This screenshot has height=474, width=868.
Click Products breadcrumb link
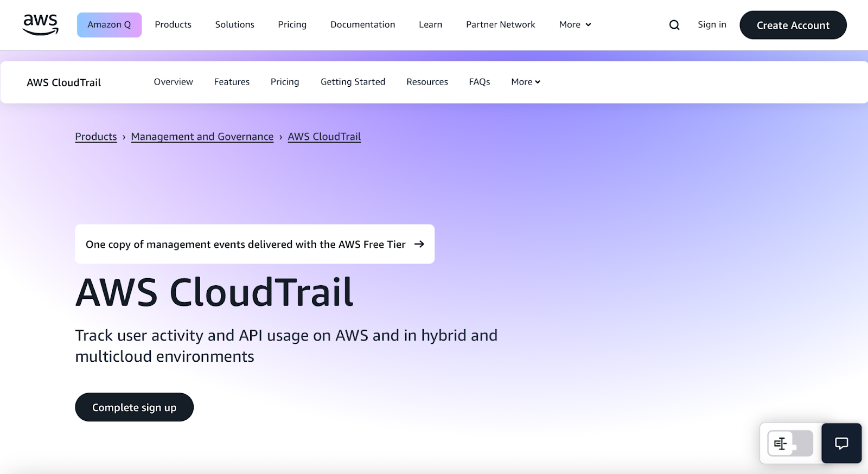[96, 137]
